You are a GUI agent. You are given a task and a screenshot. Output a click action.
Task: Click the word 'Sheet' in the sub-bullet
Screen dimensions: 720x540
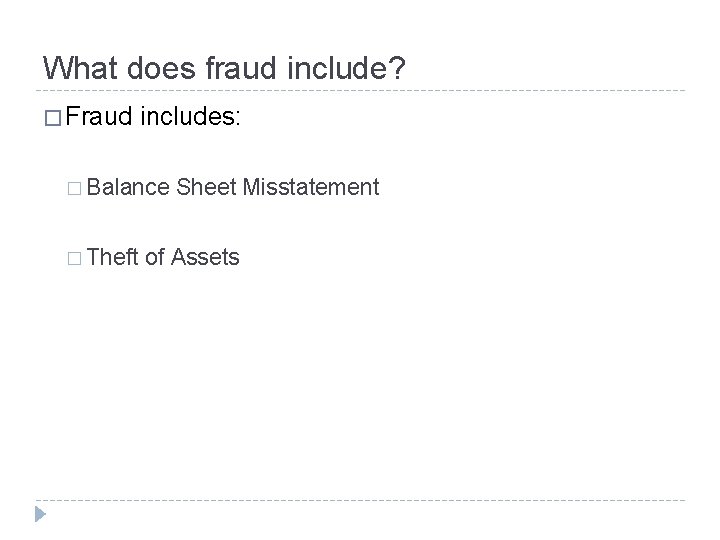tap(204, 187)
